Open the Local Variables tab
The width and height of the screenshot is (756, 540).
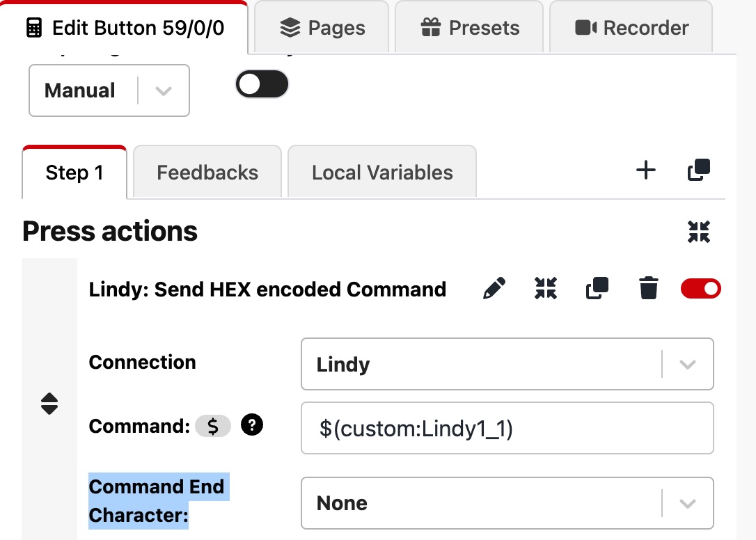pos(382,173)
